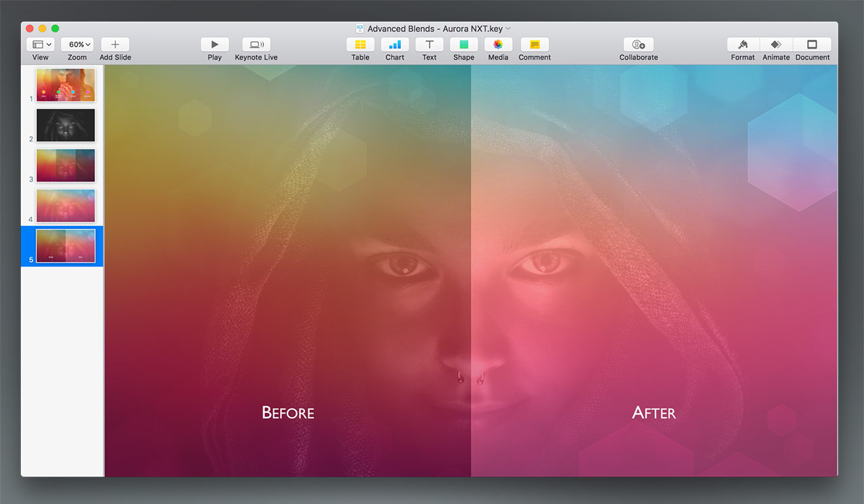Insert a Chart from the toolbar
Viewport: 864px width, 504px height.
pos(395,45)
